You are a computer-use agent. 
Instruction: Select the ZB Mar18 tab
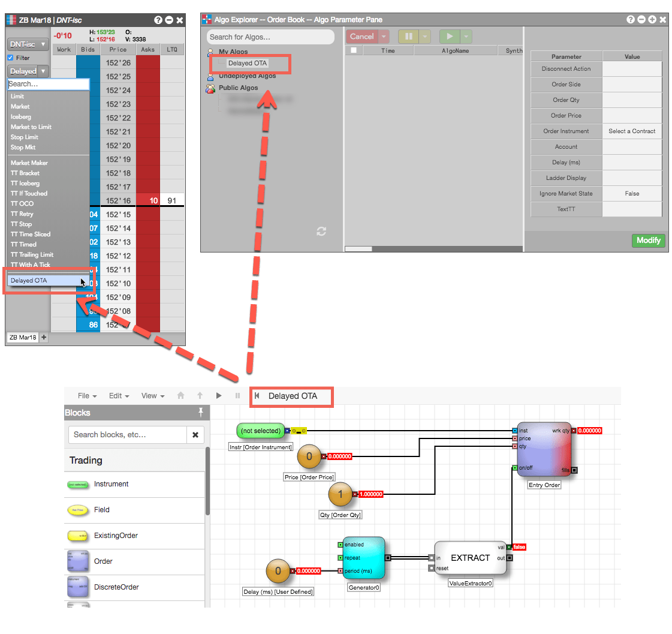23,337
